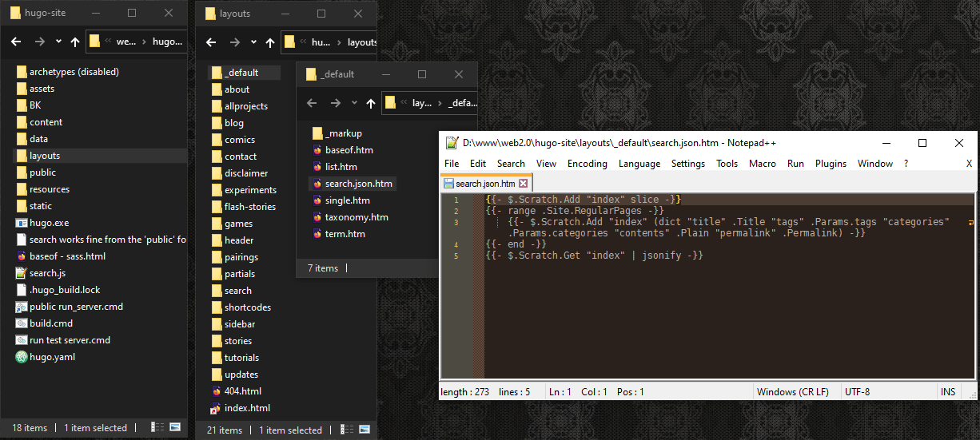
Task: Select the hugo.yaml file icon
Action: click(22, 357)
